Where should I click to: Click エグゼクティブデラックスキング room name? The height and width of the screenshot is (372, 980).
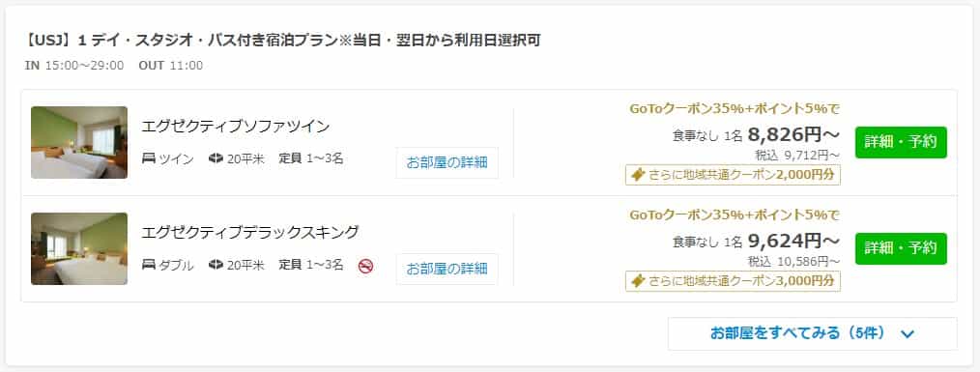pos(250,233)
